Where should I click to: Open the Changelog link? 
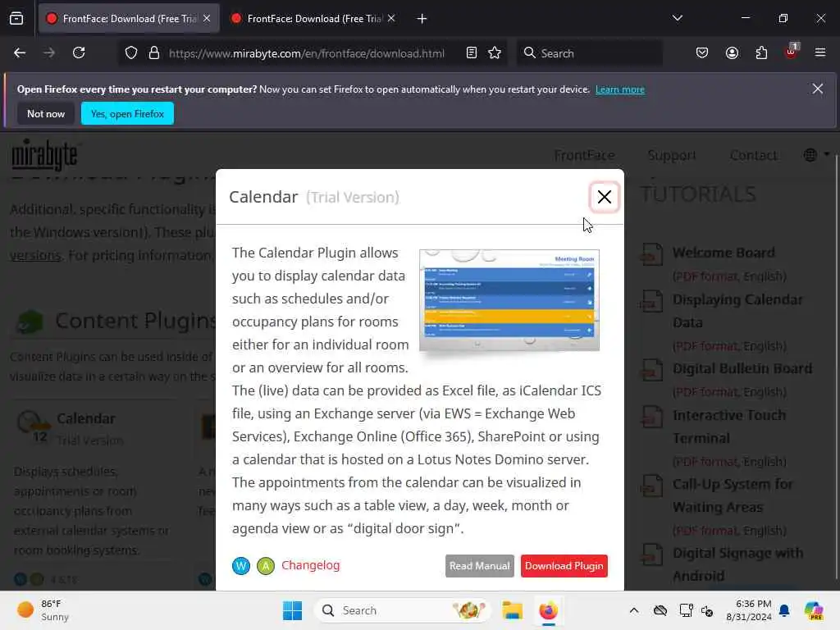(x=311, y=565)
